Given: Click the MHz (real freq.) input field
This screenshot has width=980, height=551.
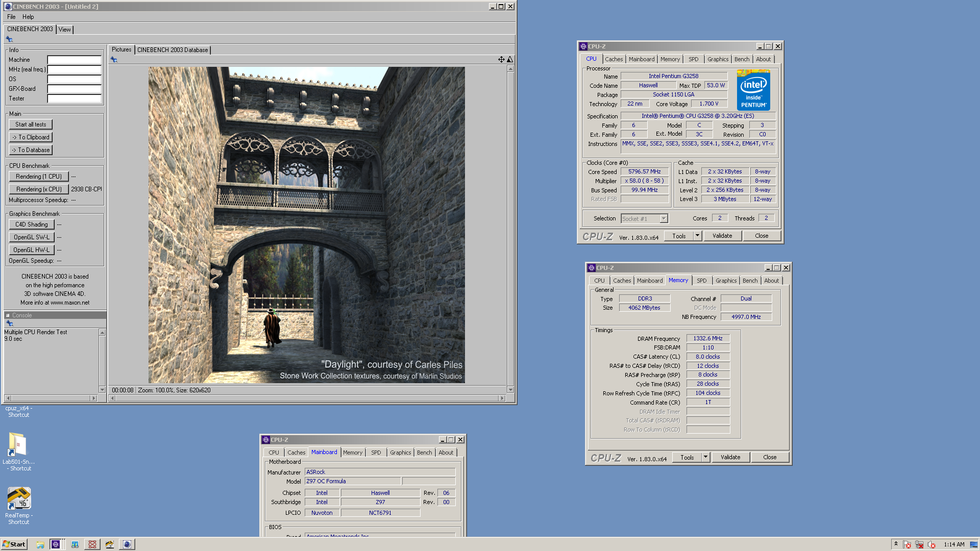Looking at the screenshot, I should pos(75,69).
